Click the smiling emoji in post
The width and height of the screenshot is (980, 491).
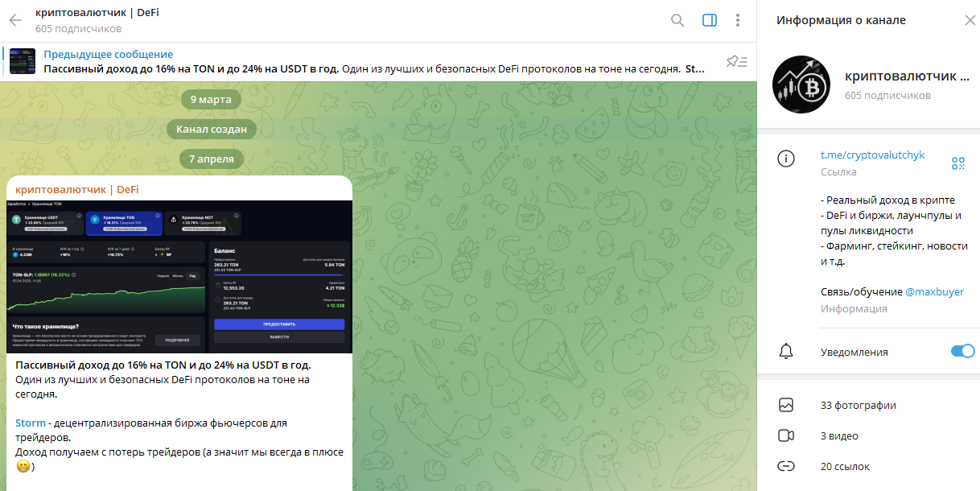click(23, 466)
